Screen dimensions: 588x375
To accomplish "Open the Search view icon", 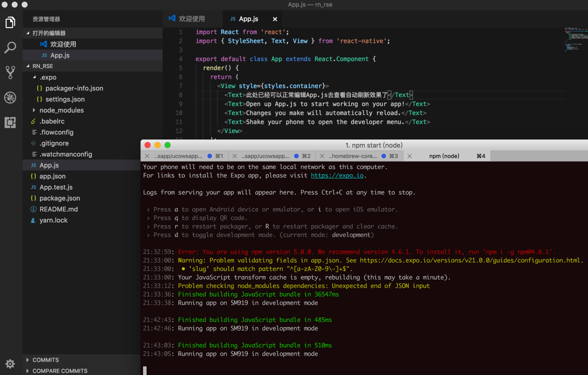I will (10, 47).
